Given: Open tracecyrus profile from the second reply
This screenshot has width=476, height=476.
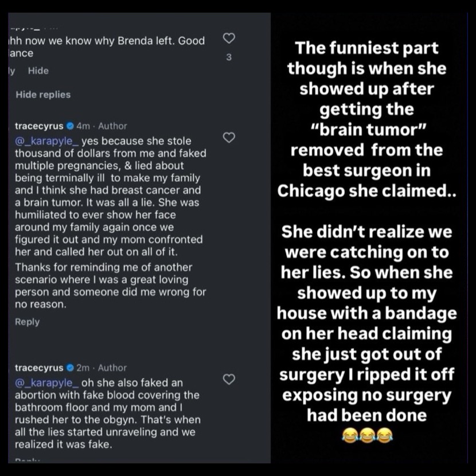Looking at the screenshot, I should coord(39,368).
